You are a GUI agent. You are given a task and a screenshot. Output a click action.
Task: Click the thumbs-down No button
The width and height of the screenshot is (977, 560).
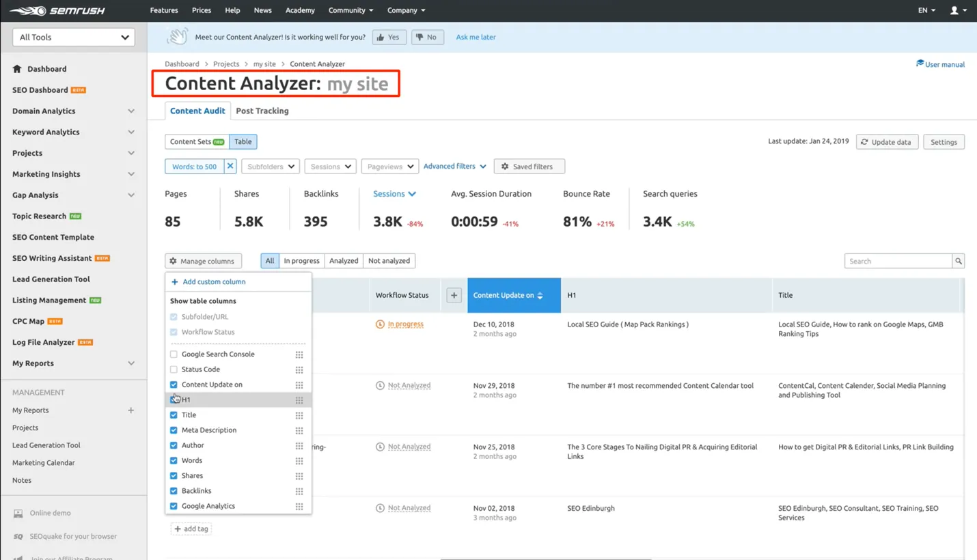point(428,37)
